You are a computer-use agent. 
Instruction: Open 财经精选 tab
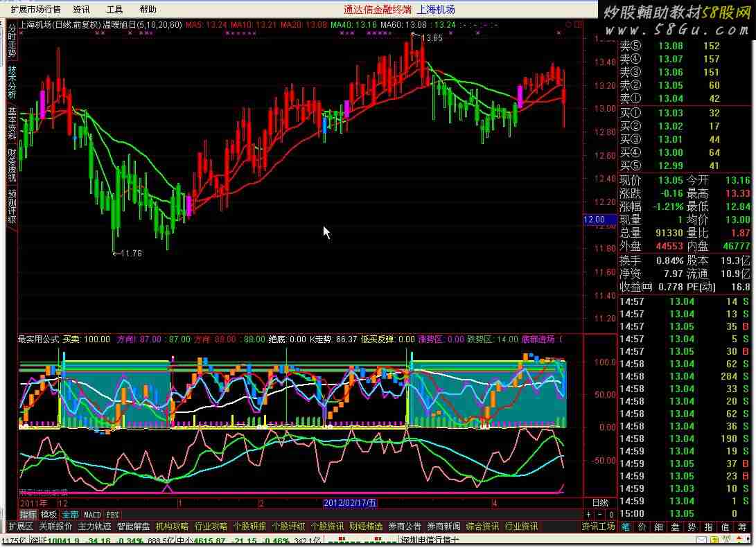point(366,527)
